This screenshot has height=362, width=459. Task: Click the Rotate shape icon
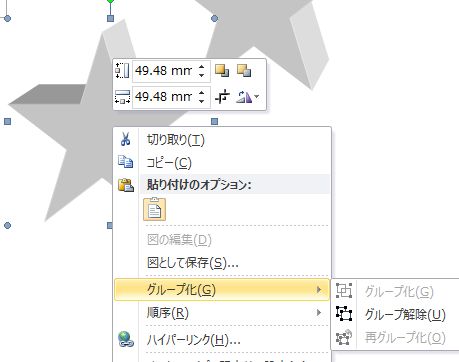coord(244,97)
